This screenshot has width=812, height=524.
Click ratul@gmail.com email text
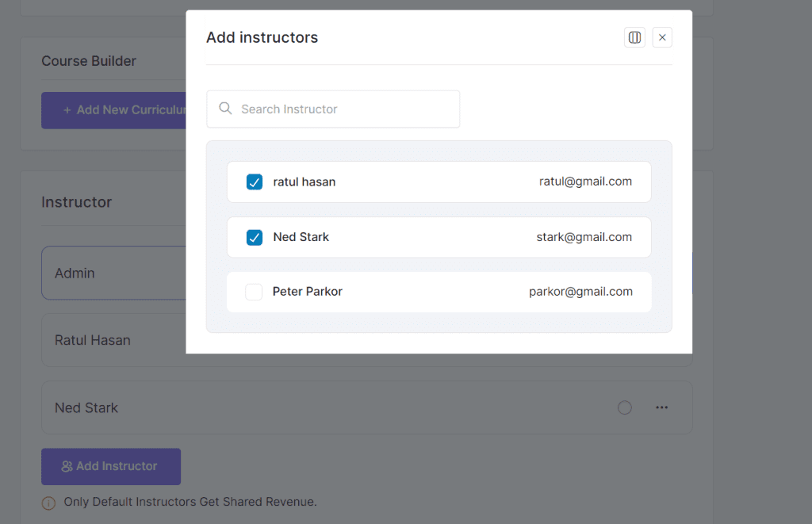[x=585, y=182]
